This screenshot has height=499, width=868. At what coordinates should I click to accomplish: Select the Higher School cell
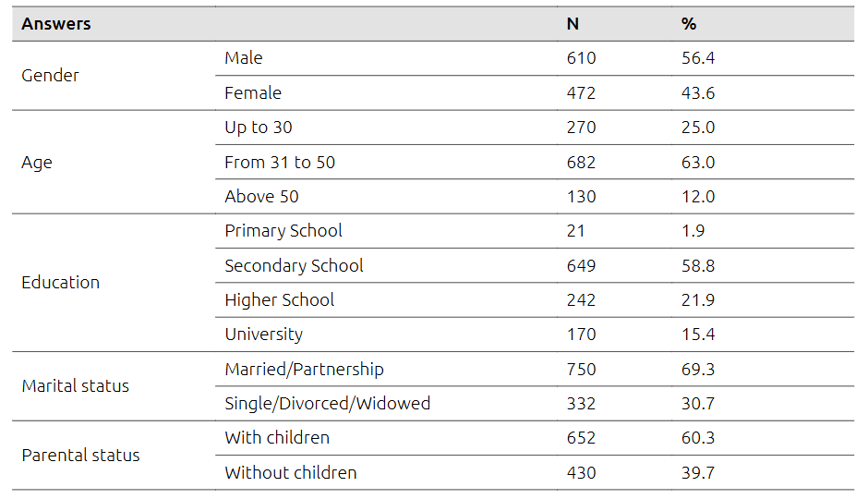click(x=279, y=300)
